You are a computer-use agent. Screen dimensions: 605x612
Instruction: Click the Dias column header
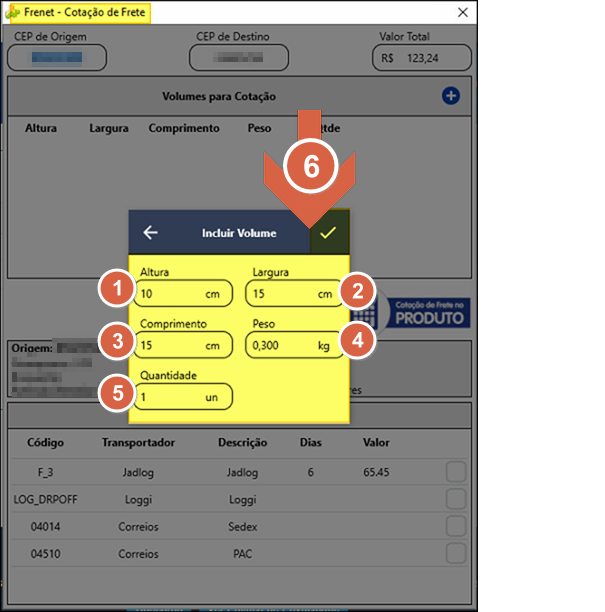[311, 443]
